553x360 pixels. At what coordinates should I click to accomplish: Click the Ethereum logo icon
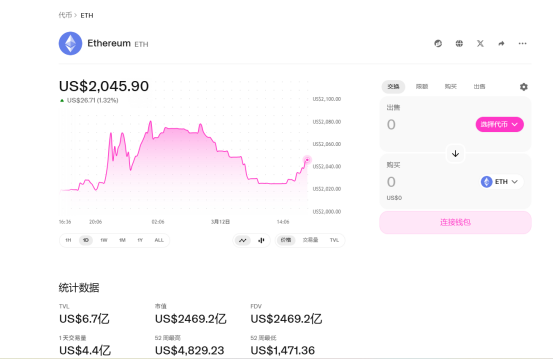71,43
